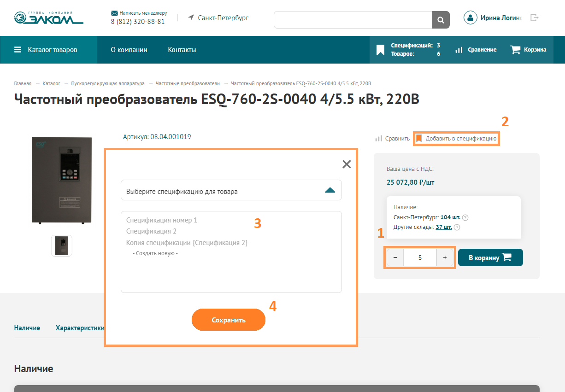Click the logout icon next to username
This screenshot has width=565, height=392.
pyautogui.click(x=534, y=18)
